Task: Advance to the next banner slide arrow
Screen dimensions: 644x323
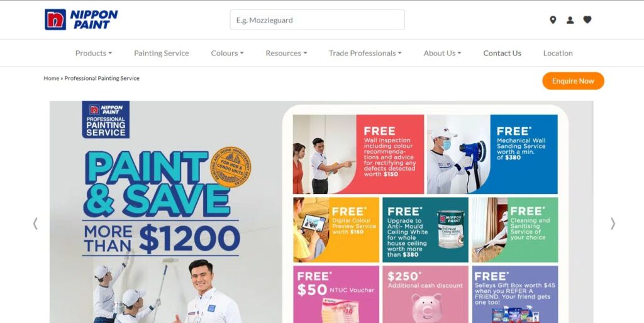Action: [613, 224]
